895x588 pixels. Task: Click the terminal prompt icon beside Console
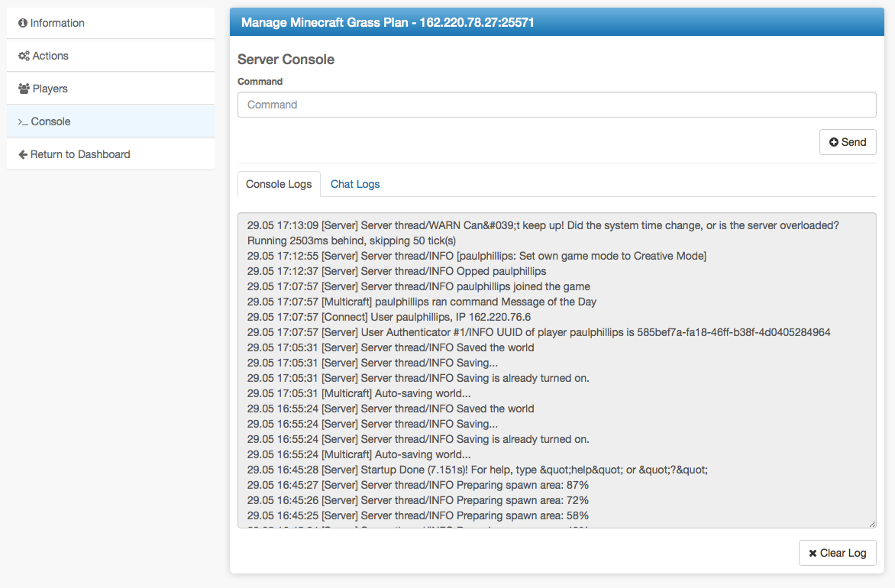(23, 122)
